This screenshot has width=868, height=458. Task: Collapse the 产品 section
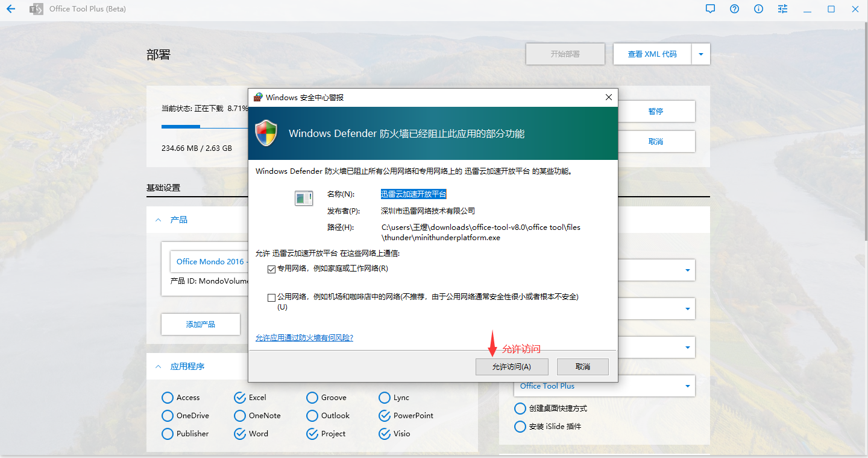coord(159,220)
